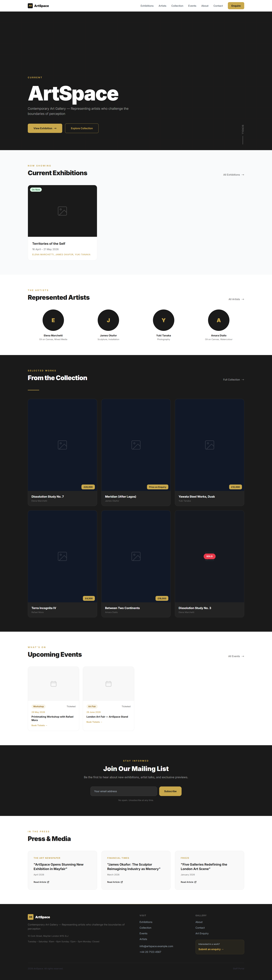Click the Workshop category tag
The height and width of the screenshot is (980, 272).
[38, 707]
